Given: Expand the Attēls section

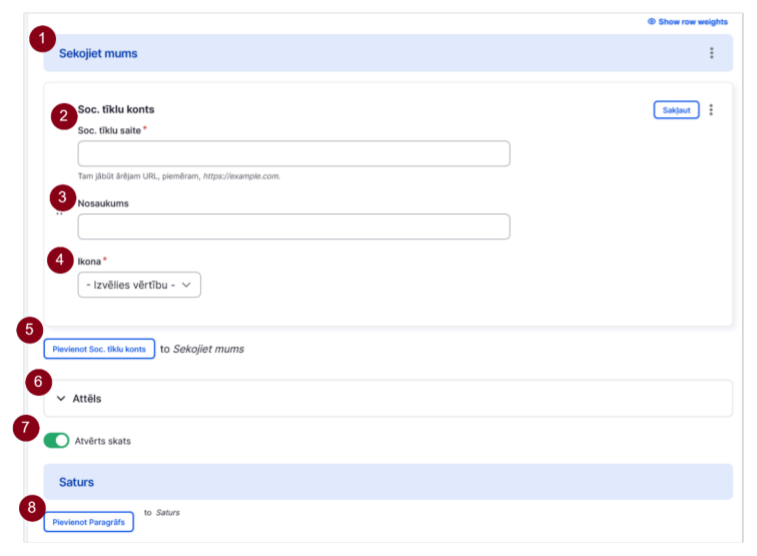Looking at the screenshot, I should pos(388,399).
